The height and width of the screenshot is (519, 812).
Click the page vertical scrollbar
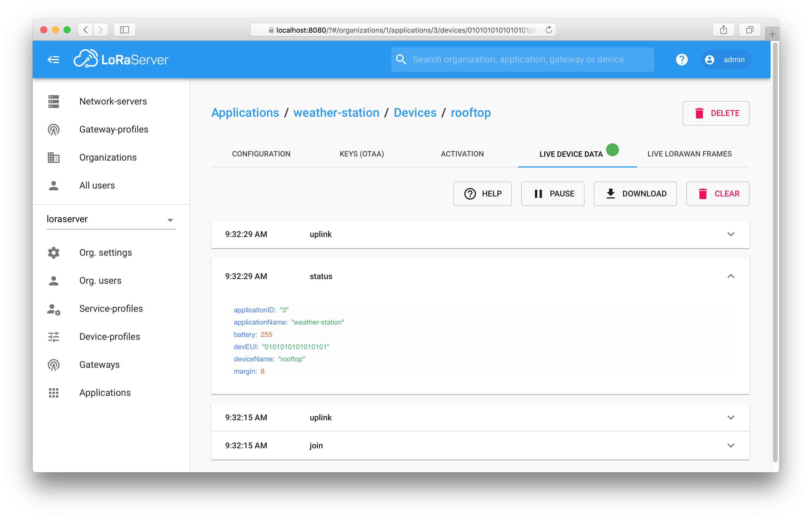[775, 252]
